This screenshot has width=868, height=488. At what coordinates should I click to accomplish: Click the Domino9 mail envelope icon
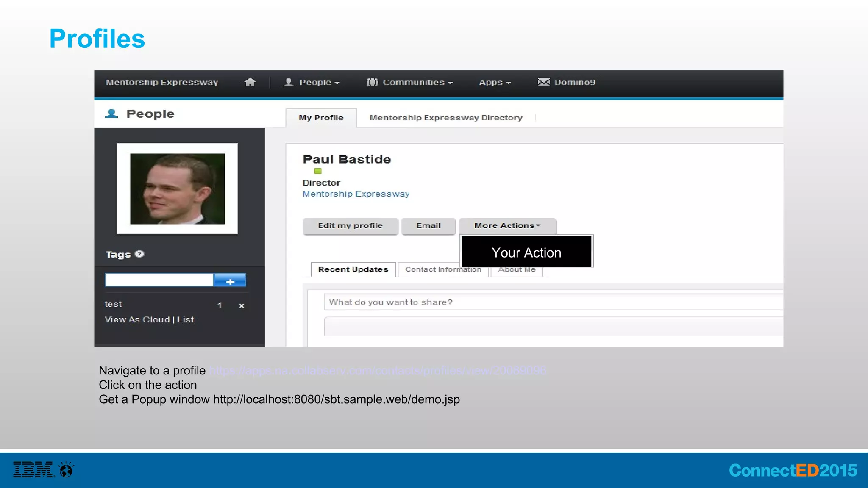pos(543,82)
